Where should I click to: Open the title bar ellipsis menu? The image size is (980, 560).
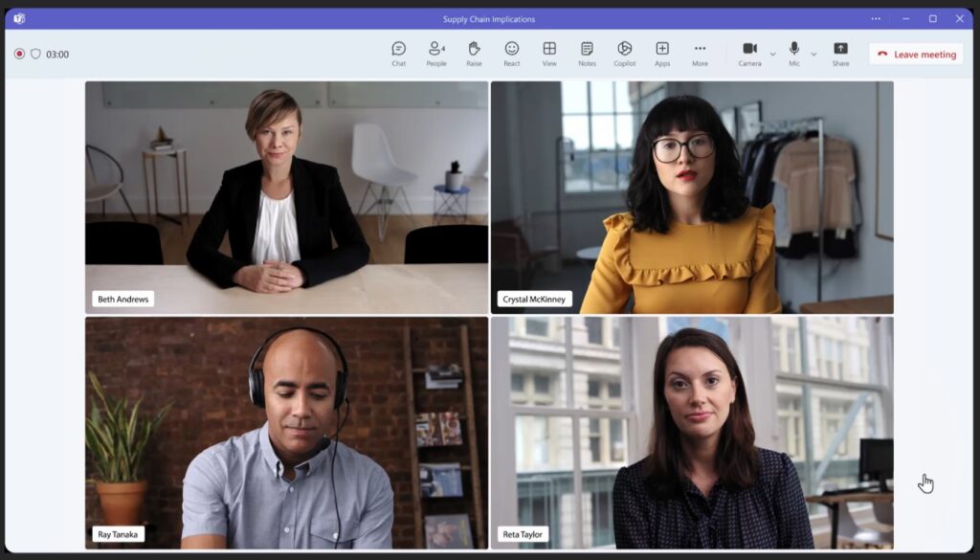click(876, 17)
